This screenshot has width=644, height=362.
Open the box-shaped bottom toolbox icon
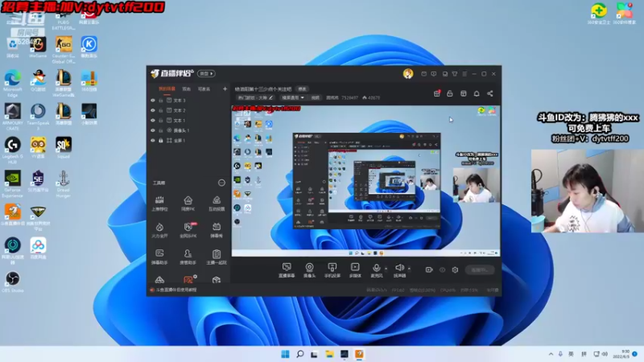coord(217,280)
